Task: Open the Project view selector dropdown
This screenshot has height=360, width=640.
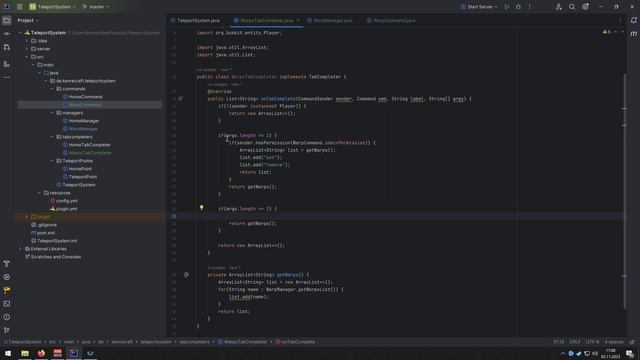Action: click(28, 20)
